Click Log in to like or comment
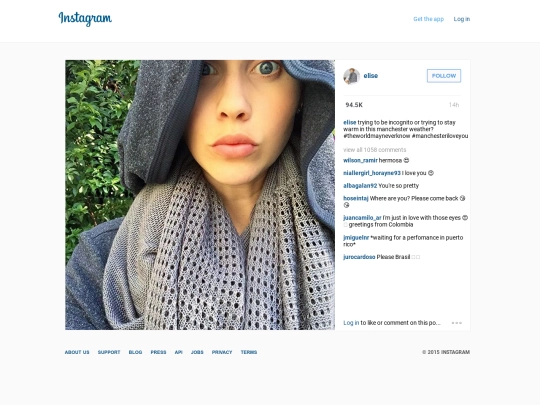540x405 pixels. [x=351, y=323]
